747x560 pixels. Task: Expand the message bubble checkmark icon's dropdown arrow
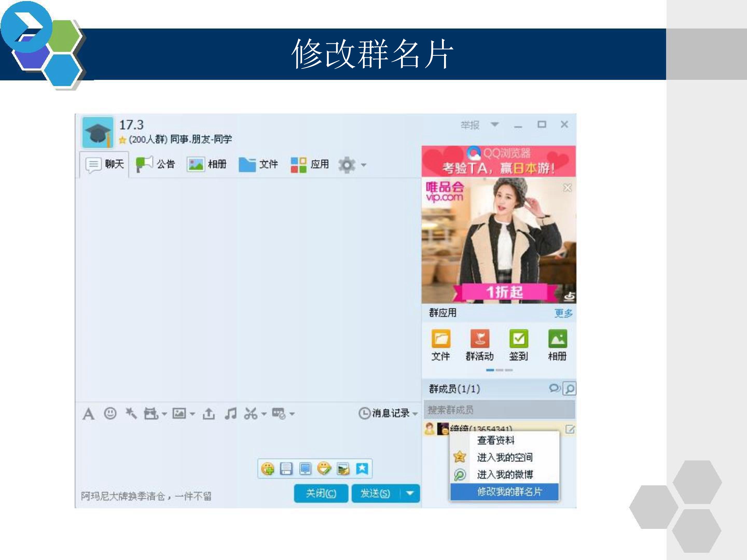pyautogui.click(x=292, y=414)
